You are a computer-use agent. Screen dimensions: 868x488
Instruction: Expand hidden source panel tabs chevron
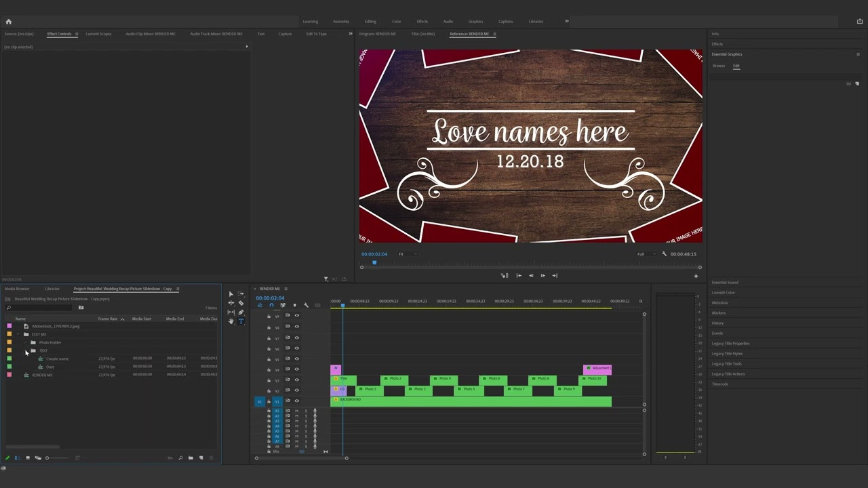point(351,33)
